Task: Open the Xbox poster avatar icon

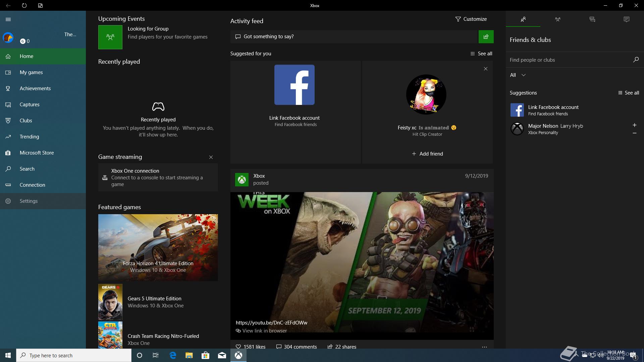Action: click(242, 180)
